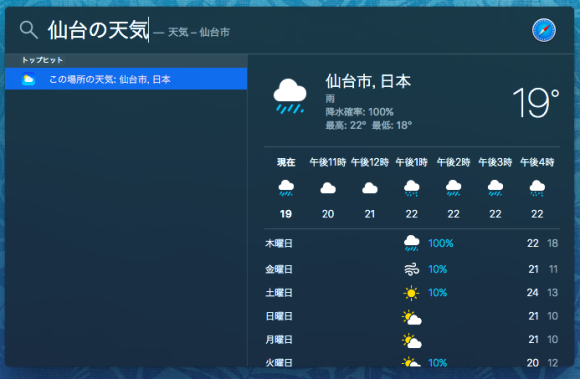
Task: Click the 19° current temperature
Action: pos(536,102)
